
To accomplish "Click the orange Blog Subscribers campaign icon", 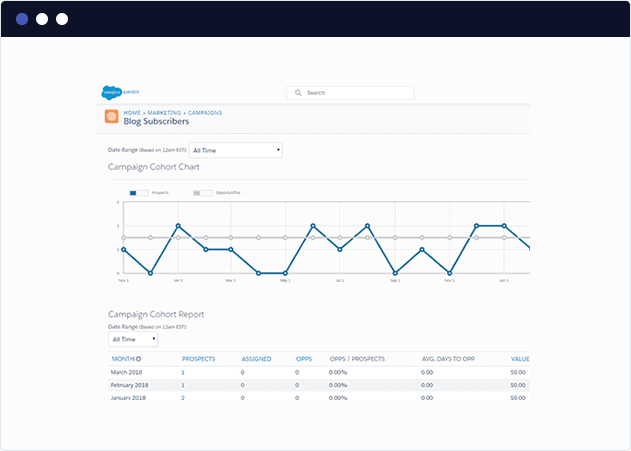I will tap(111, 116).
